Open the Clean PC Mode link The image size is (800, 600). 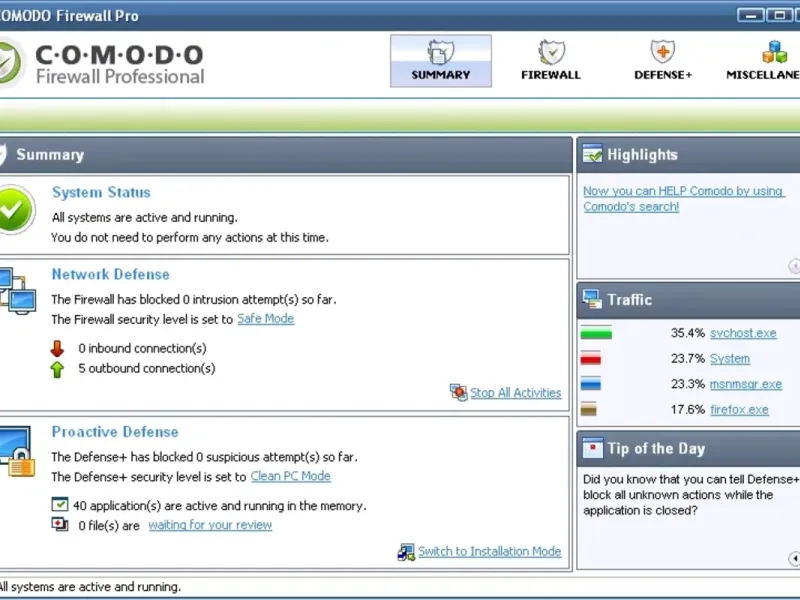[x=290, y=476]
